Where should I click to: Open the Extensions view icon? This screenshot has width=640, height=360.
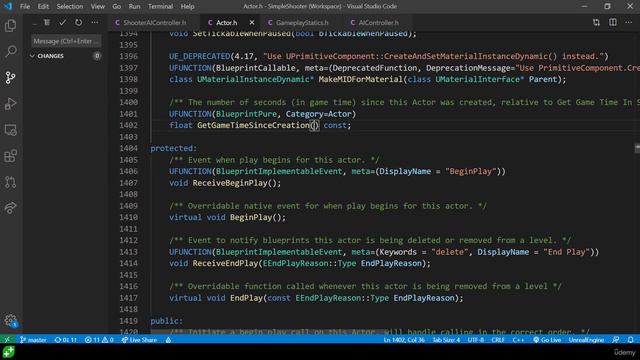click(x=11, y=156)
